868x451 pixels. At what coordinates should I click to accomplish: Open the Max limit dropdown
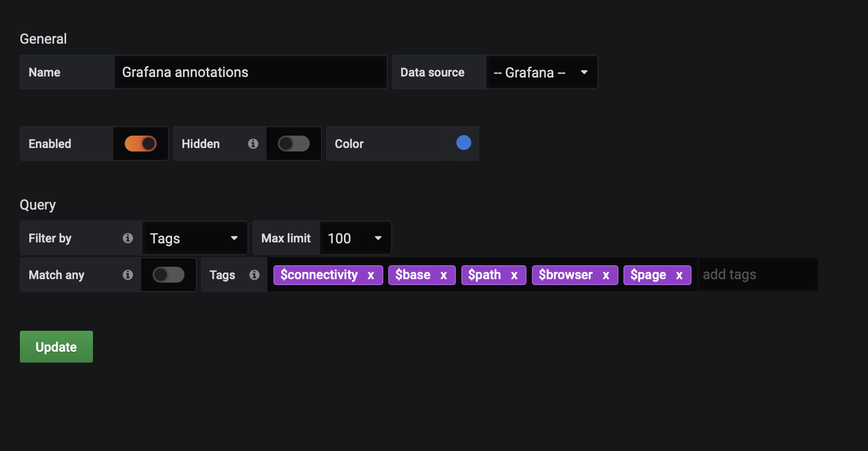[355, 238]
